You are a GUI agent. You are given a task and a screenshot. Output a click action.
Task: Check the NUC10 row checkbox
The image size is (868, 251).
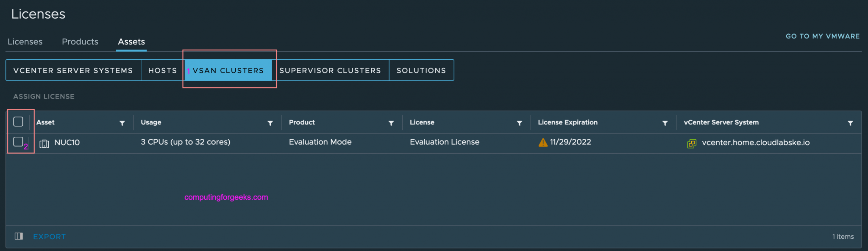pyautogui.click(x=18, y=142)
